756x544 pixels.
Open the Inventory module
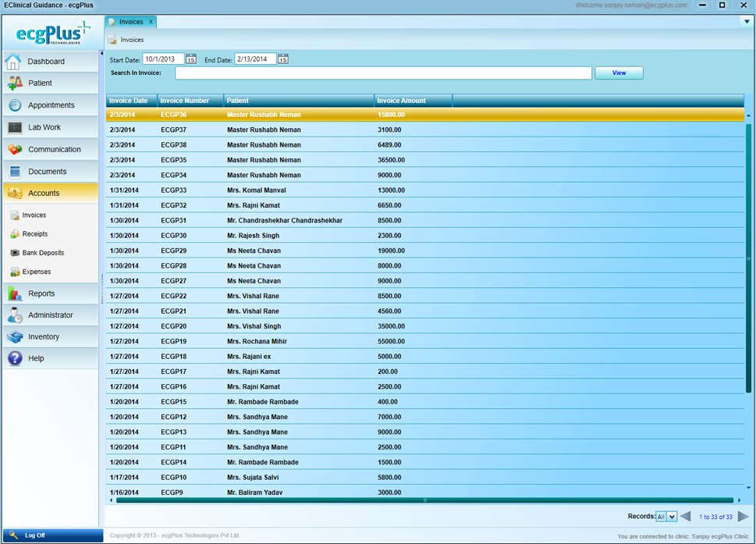click(x=44, y=337)
